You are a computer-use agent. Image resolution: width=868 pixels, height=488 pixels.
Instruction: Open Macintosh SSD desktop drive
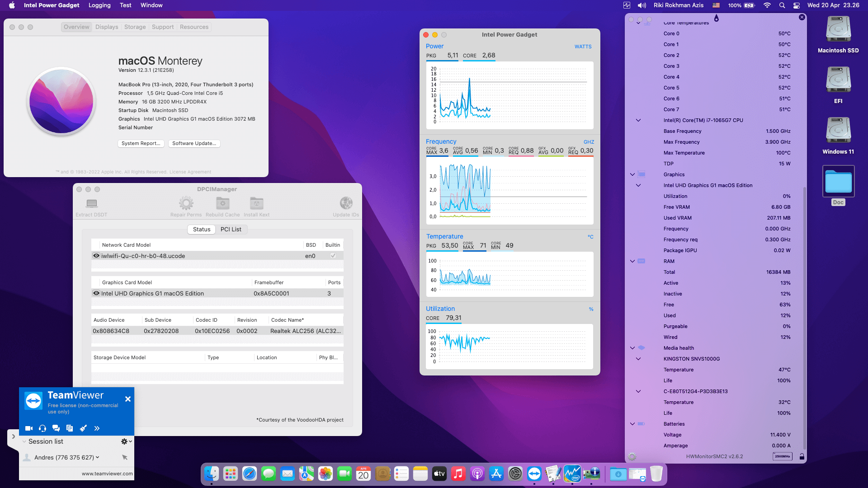click(x=838, y=35)
